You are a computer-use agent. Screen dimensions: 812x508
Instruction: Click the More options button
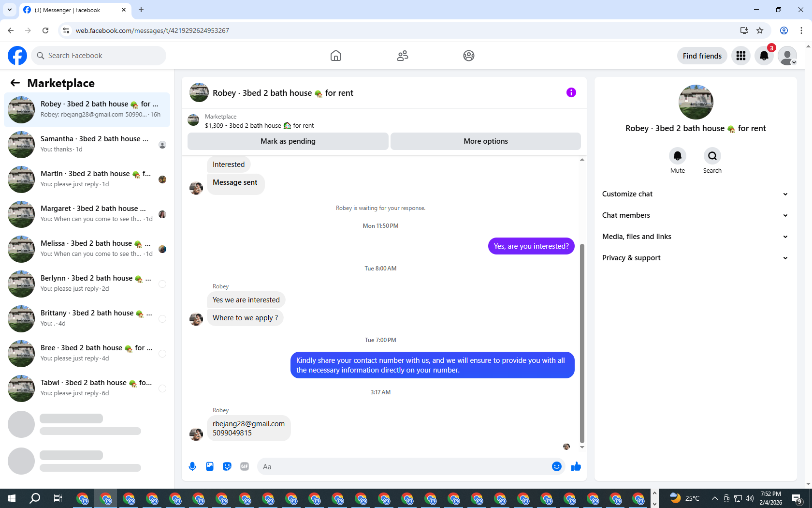coord(486,141)
